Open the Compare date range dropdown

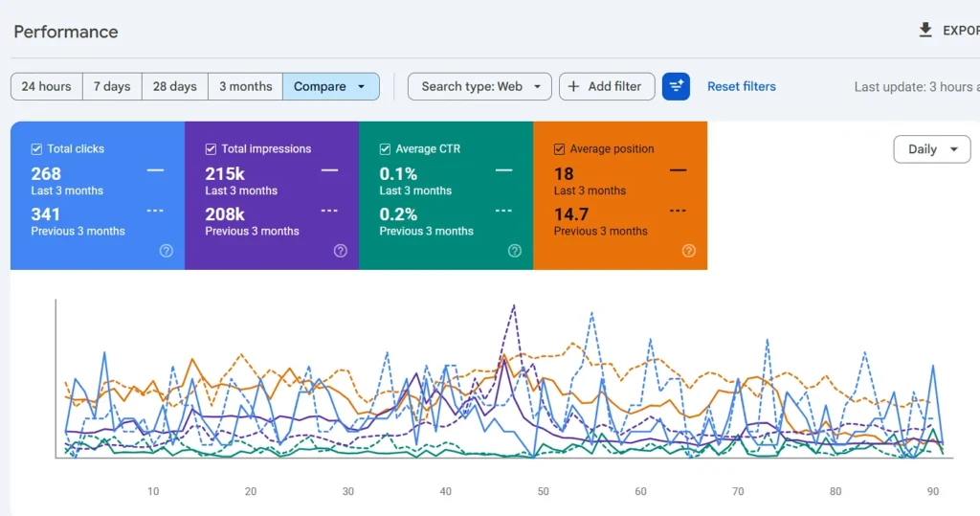click(x=330, y=86)
